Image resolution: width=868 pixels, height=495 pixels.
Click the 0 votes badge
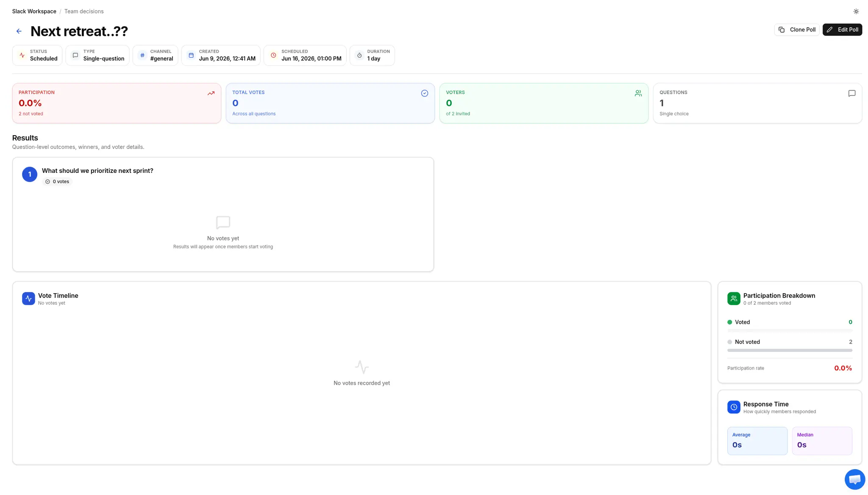(x=57, y=181)
